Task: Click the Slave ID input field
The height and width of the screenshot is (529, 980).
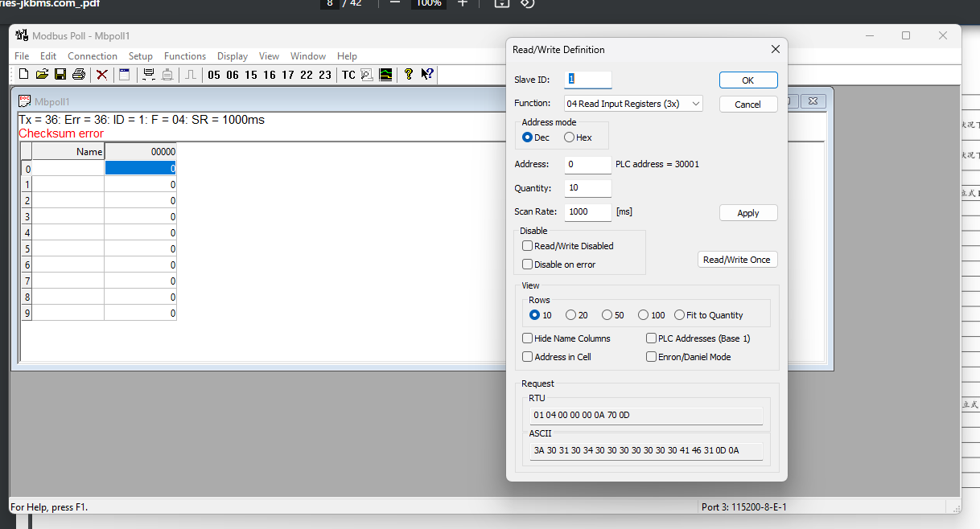Action: pyautogui.click(x=587, y=80)
